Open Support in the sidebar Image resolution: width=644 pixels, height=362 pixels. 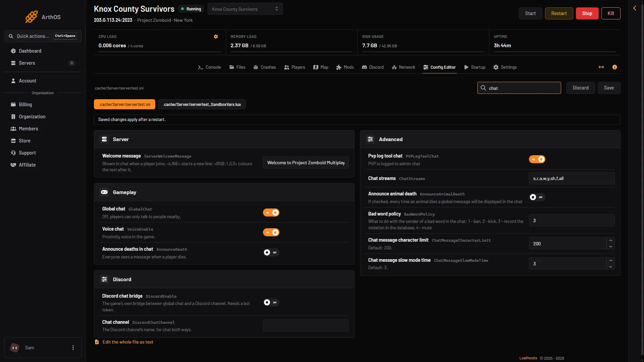pos(43,153)
